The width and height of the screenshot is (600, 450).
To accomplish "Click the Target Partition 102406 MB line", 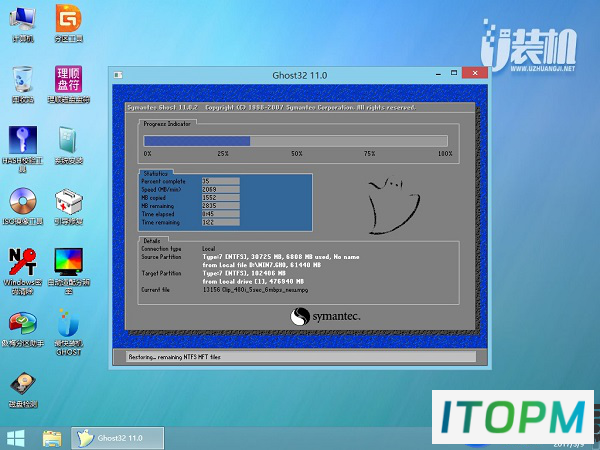I will [244, 273].
